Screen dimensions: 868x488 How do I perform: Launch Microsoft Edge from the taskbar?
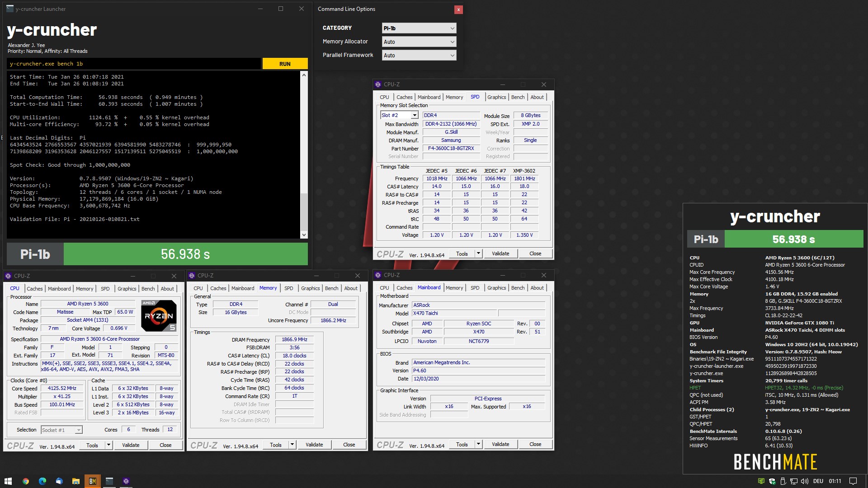(x=42, y=481)
